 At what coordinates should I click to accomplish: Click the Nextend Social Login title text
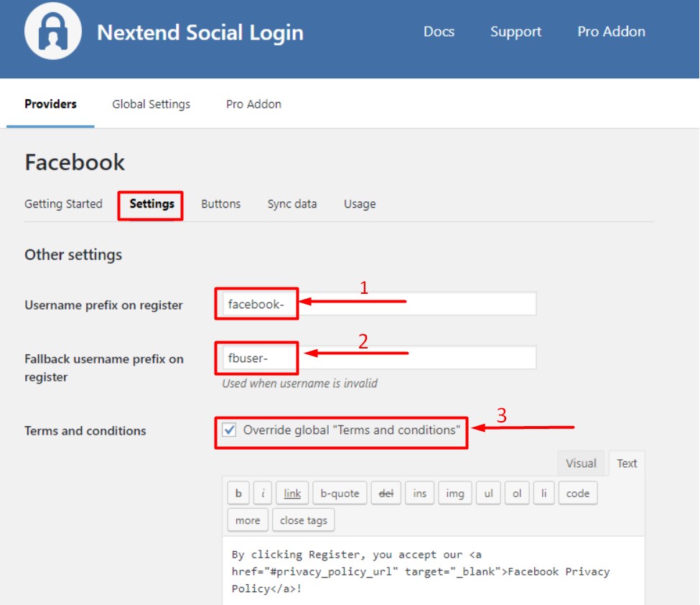tap(200, 32)
